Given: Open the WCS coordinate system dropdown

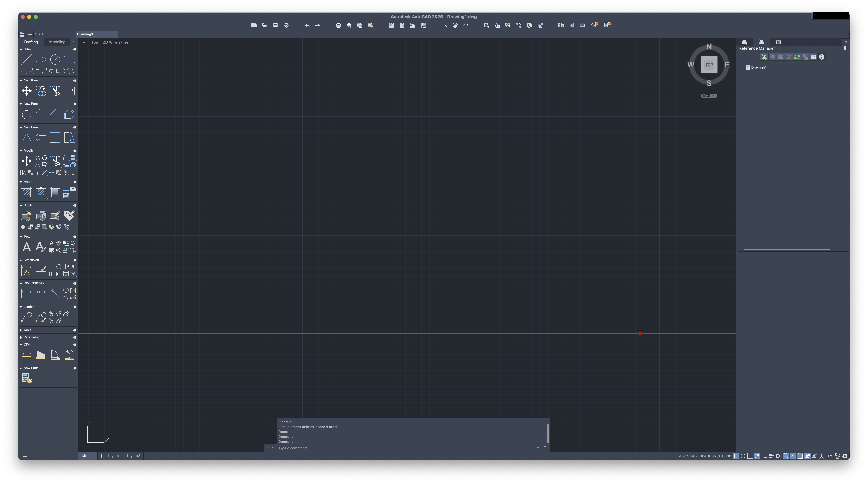Looking at the screenshot, I should [x=709, y=96].
